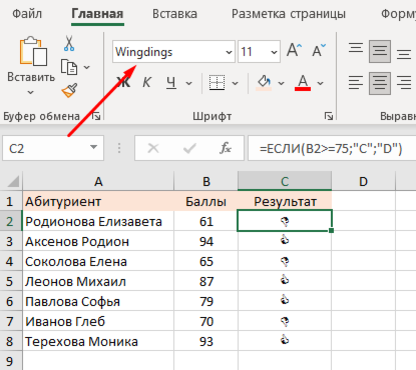416x370 pixels.
Task: Click the Абитуриент header cell
Action: coord(98,201)
